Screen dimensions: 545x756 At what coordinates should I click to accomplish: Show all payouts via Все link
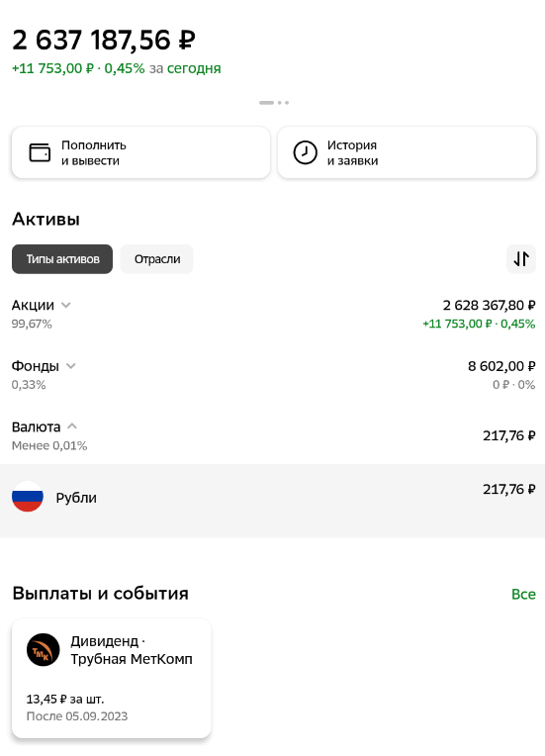(523, 594)
